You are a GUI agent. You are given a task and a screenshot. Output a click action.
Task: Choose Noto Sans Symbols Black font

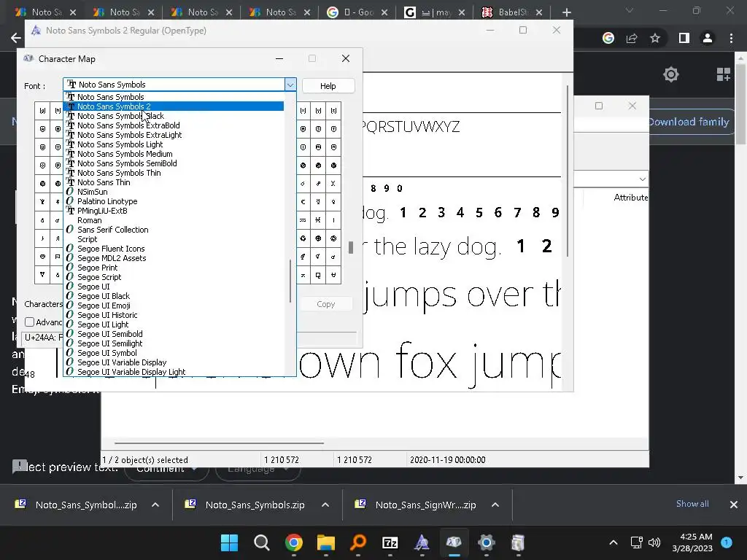click(174, 116)
